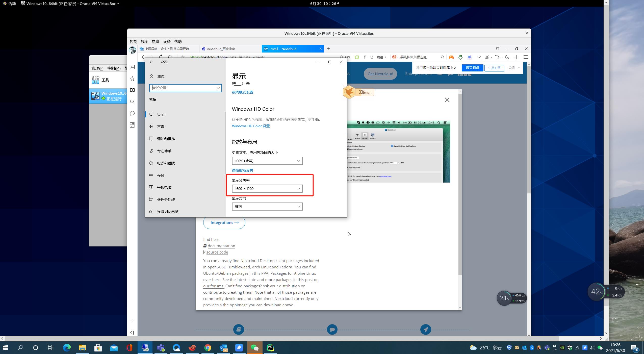Open Windows HD Color 设置 link
644x354 pixels.
click(251, 126)
